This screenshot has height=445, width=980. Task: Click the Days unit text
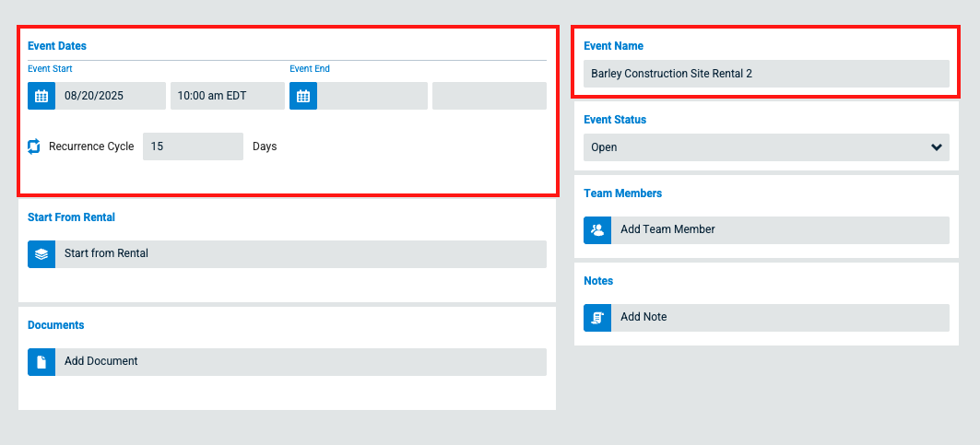click(x=265, y=146)
